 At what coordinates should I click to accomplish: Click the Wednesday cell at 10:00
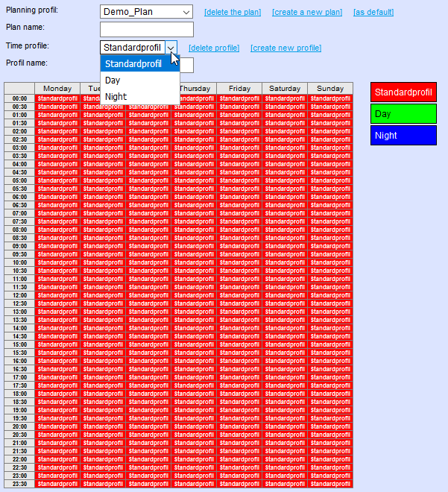pos(148,262)
